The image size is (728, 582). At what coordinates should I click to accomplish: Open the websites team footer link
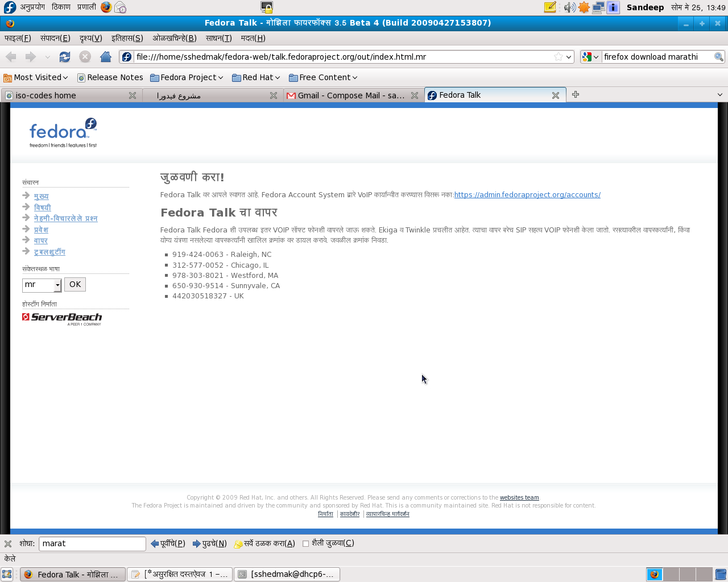(519, 497)
